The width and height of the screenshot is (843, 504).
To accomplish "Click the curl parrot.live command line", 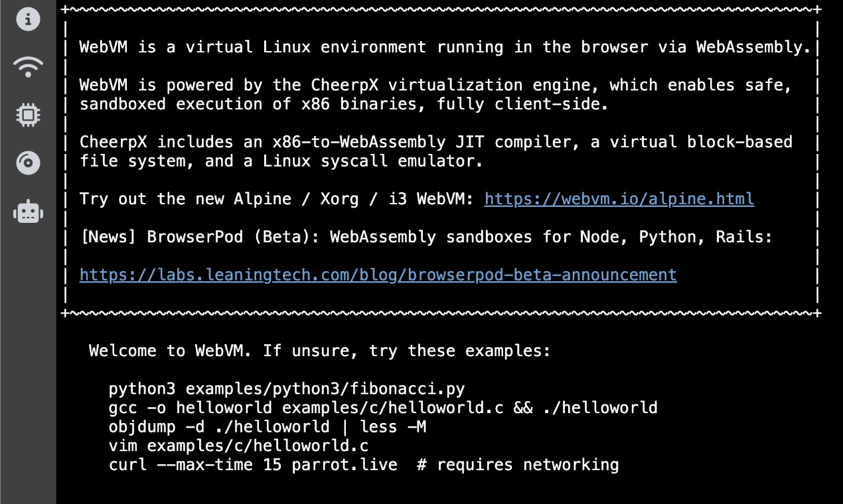I will [364, 464].
